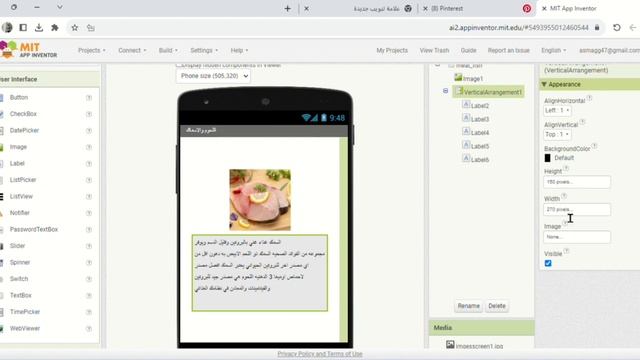This screenshot has width=640, height=360.
Task: Show help for Slider component
Action: pyautogui.click(x=89, y=246)
